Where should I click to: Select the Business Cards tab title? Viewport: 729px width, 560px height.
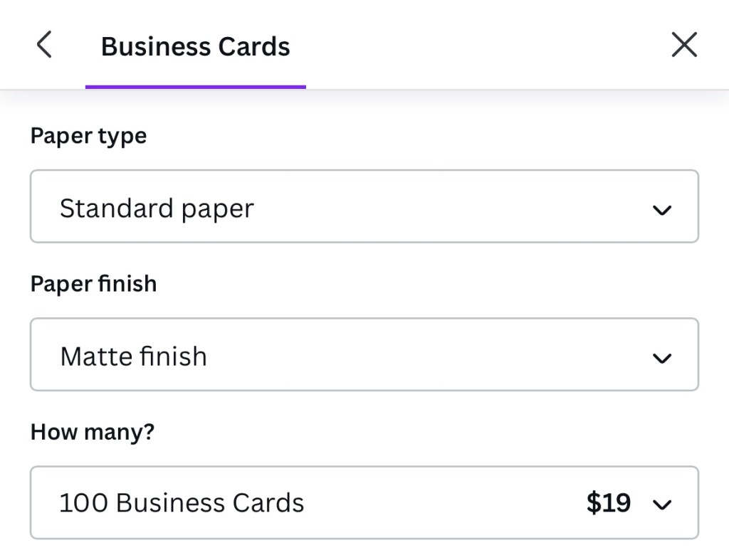pos(196,47)
